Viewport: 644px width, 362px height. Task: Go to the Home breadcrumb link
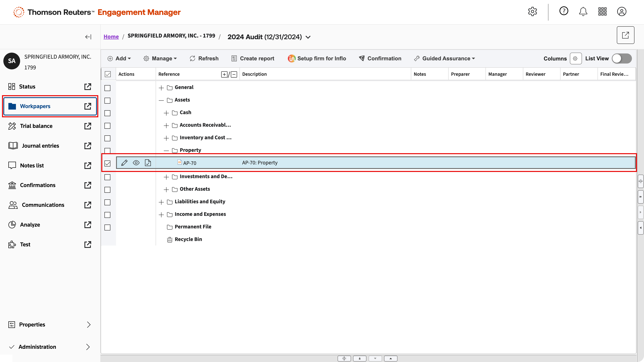111,37
